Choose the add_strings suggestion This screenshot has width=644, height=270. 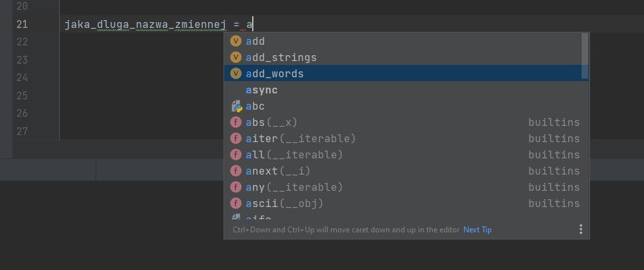281,57
